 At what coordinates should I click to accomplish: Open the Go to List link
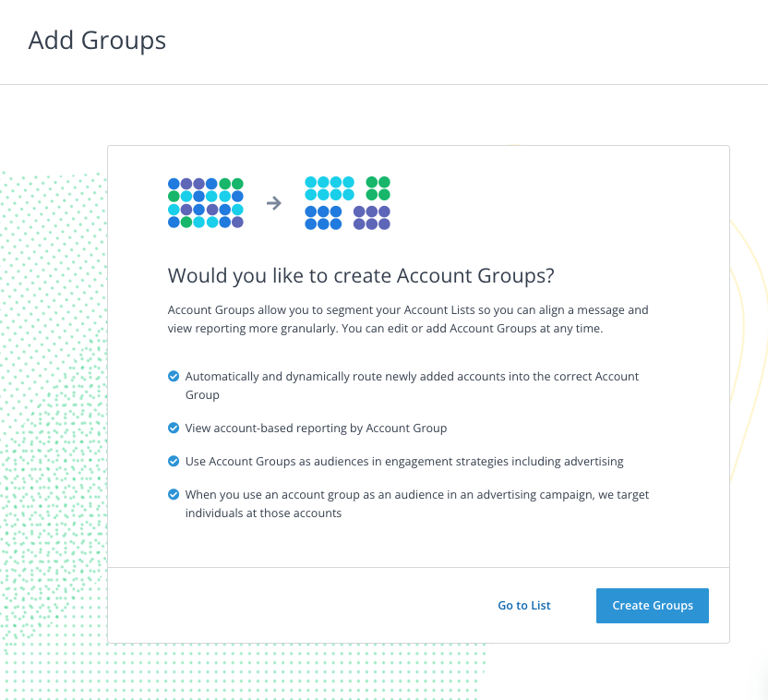coord(523,606)
